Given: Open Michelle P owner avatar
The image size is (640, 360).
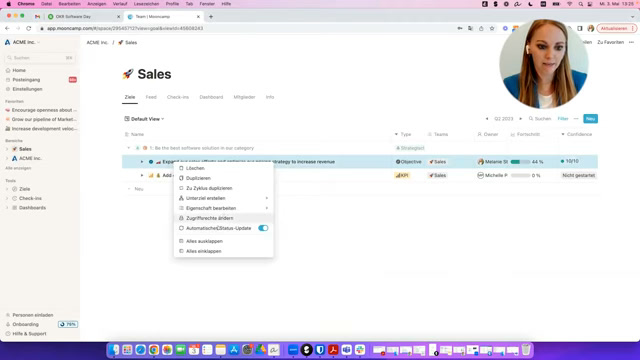Looking at the screenshot, I should [x=480, y=176].
